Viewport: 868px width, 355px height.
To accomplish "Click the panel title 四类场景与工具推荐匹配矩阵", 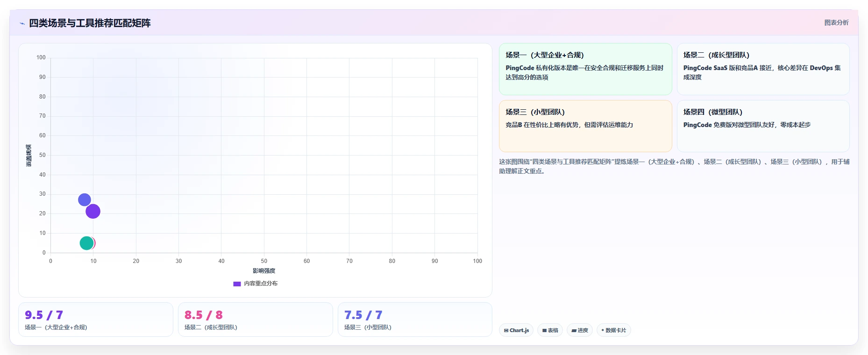I will click(90, 23).
